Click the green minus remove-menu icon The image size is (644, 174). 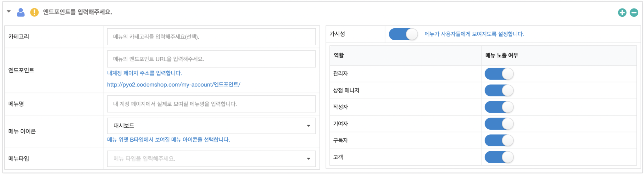[634, 13]
